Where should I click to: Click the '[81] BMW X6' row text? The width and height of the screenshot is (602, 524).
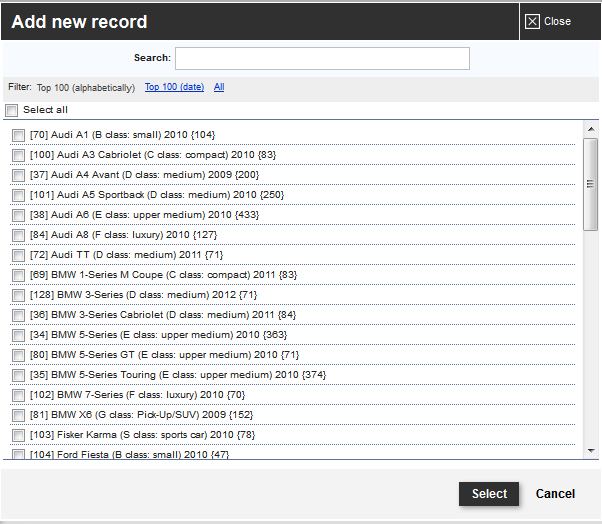[x=142, y=415]
